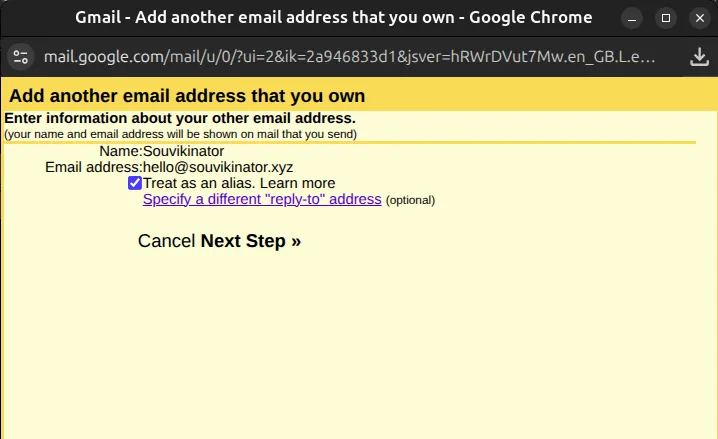Close the Add another email address window

point(700,18)
